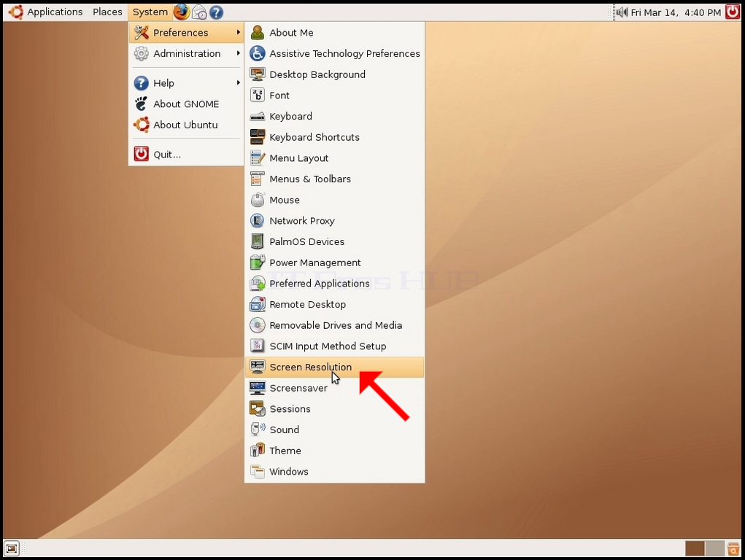This screenshot has height=560, width=745.
Task: Open the Screensaver preferences entry
Action: tap(334, 388)
